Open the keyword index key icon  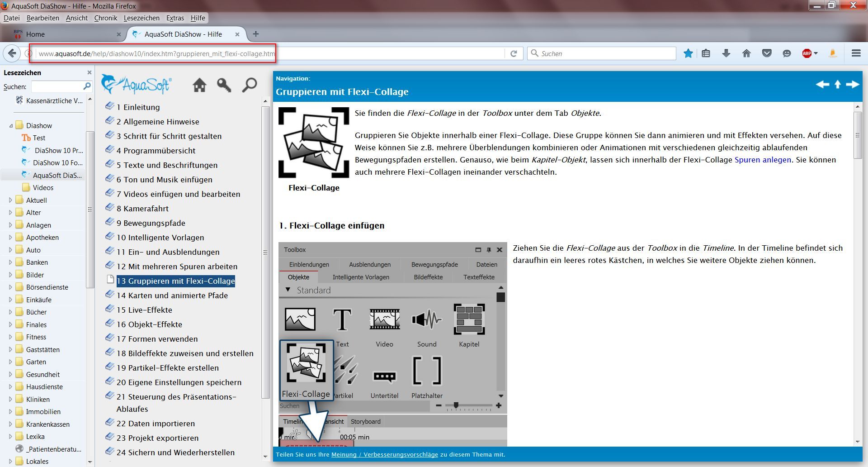pyautogui.click(x=224, y=85)
